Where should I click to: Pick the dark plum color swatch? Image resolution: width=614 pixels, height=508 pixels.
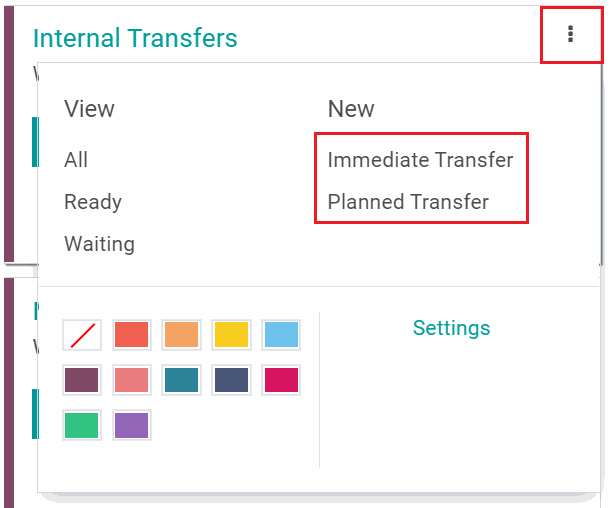[x=81, y=380]
